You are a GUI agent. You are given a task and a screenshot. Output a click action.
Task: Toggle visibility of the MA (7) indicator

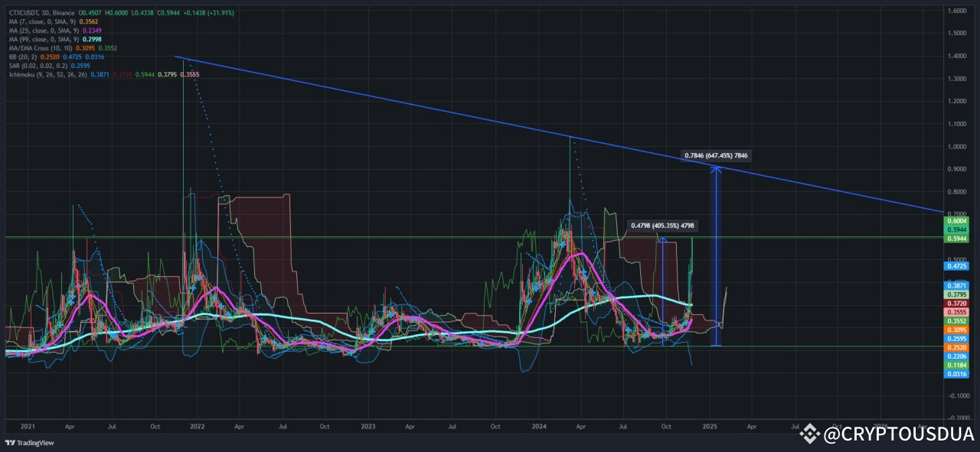pos(42,22)
